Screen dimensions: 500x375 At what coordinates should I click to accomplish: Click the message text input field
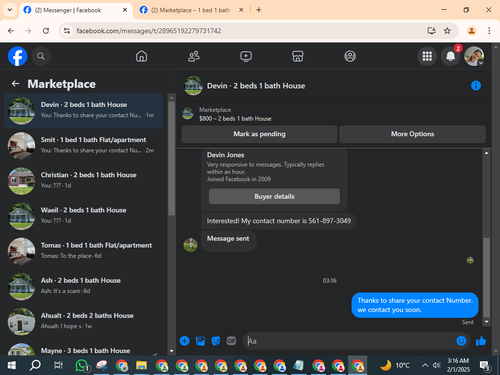pyautogui.click(x=349, y=341)
